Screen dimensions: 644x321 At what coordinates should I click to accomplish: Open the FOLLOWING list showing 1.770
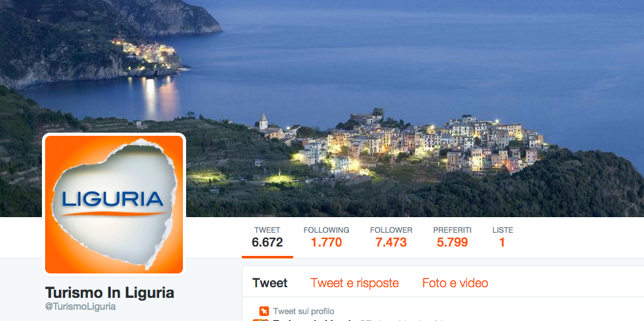[326, 237]
